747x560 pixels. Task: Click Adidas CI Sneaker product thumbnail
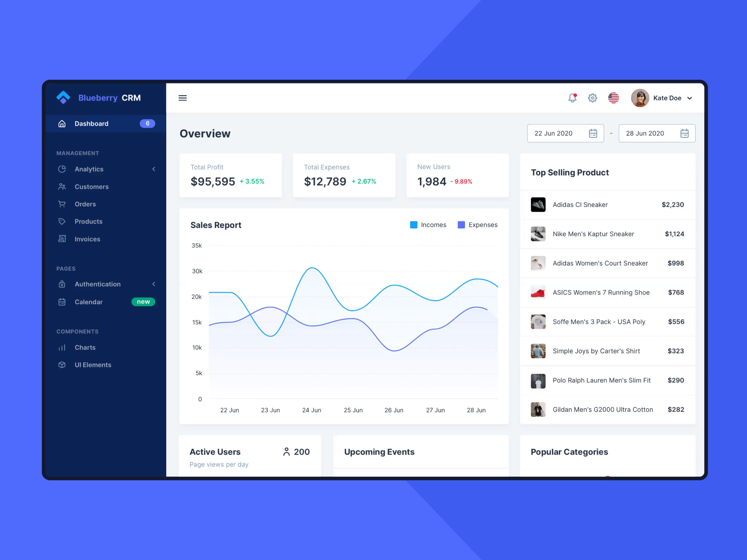pyautogui.click(x=538, y=205)
